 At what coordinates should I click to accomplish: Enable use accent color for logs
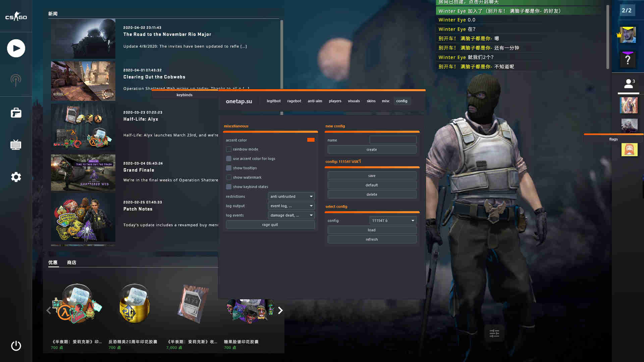(229, 158)
